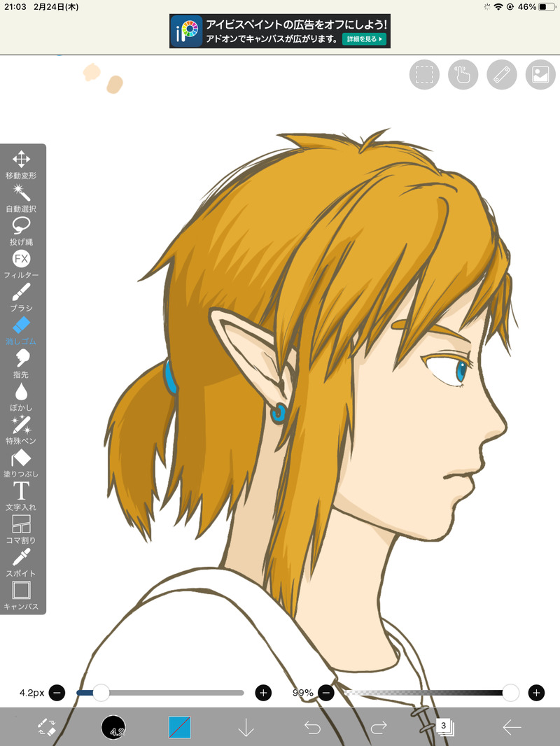Tap the 21:03 clock in status bar
560x746 pixels.
click(x=15, y=7)
